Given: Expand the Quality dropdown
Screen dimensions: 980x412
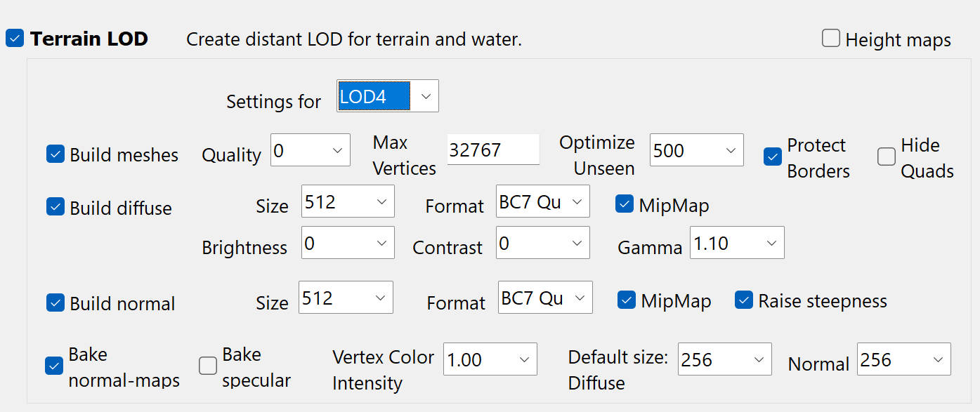Looking at the screenshot, I should tap(311, 150).
